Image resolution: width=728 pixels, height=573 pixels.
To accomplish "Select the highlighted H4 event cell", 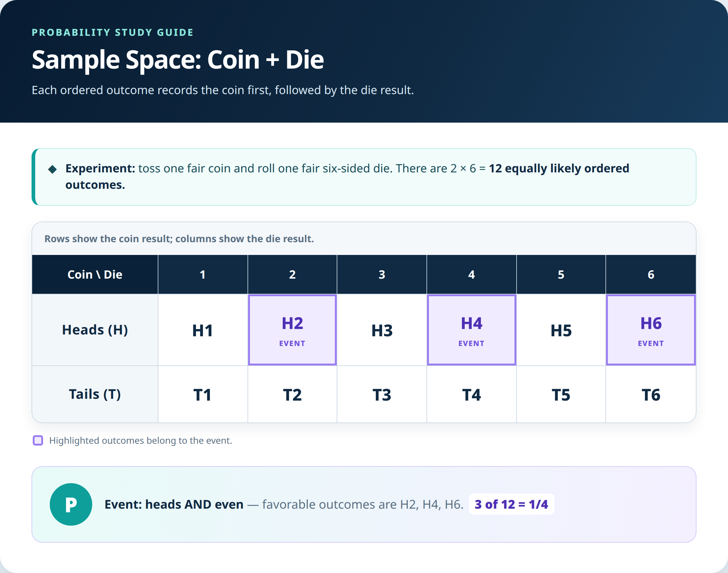I will pyautogui.click(x=471, y=330).
